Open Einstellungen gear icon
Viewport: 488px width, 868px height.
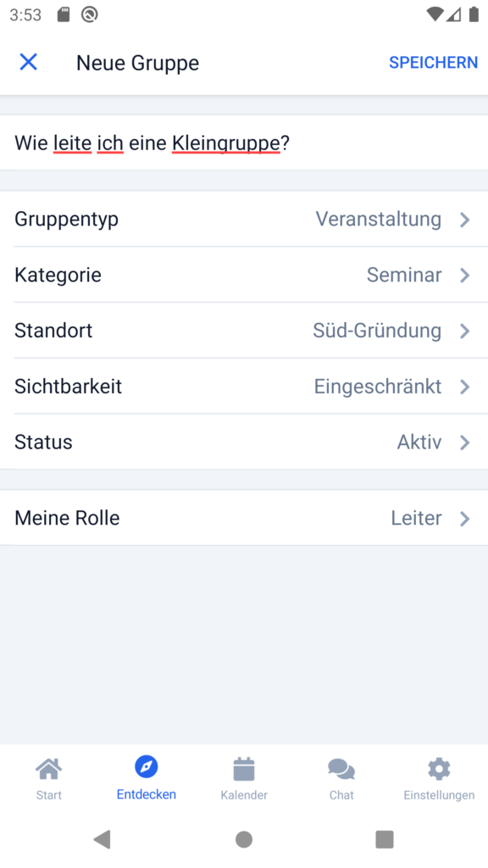pyautogui.click(x=439, y=769)
